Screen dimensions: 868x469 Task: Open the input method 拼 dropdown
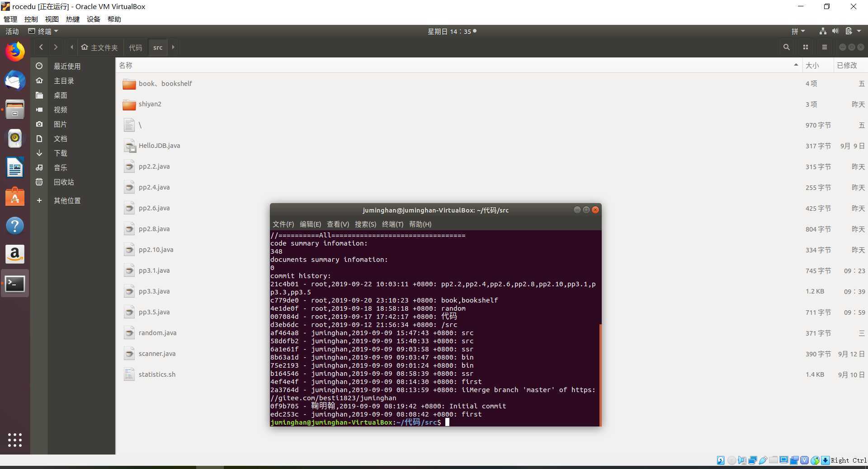tap(798, 31)
